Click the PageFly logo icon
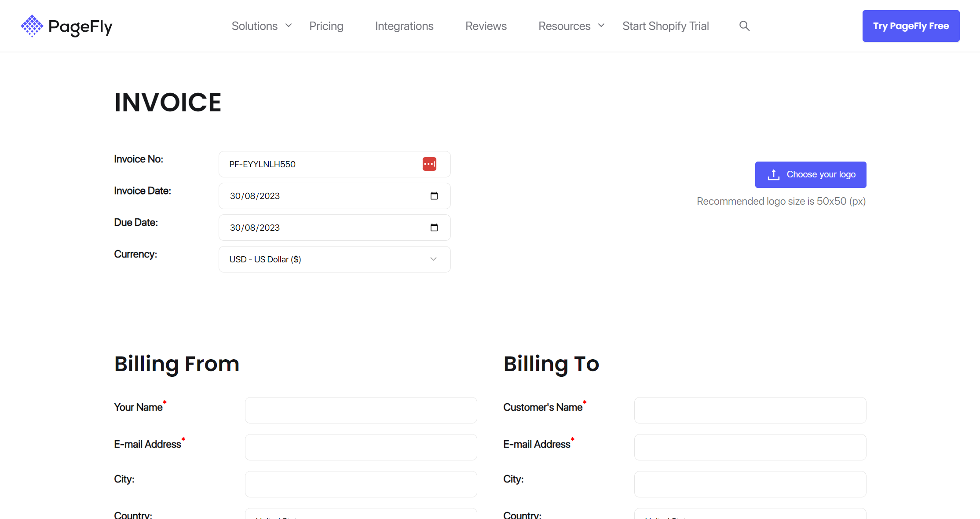 click(x=32, y=26)
